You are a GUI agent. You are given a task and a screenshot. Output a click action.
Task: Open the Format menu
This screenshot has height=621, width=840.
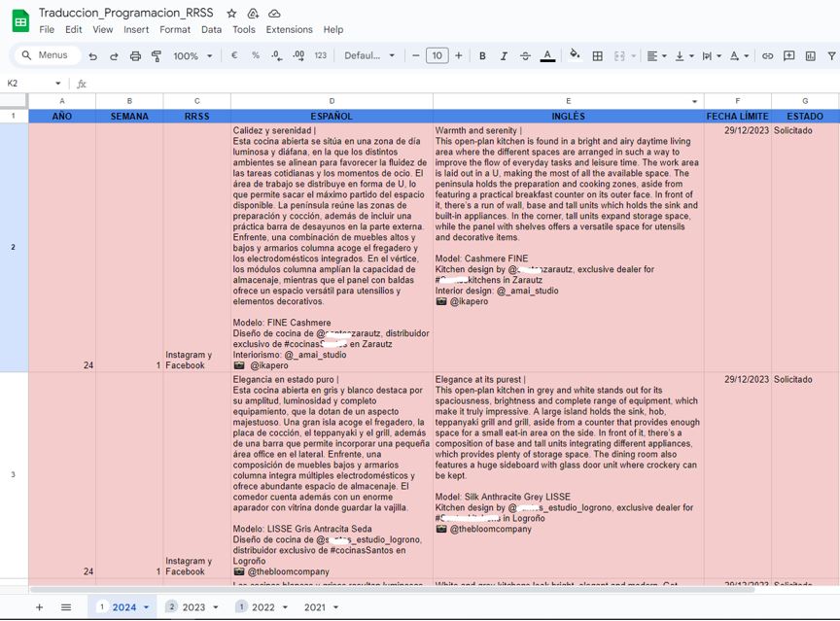175,29
